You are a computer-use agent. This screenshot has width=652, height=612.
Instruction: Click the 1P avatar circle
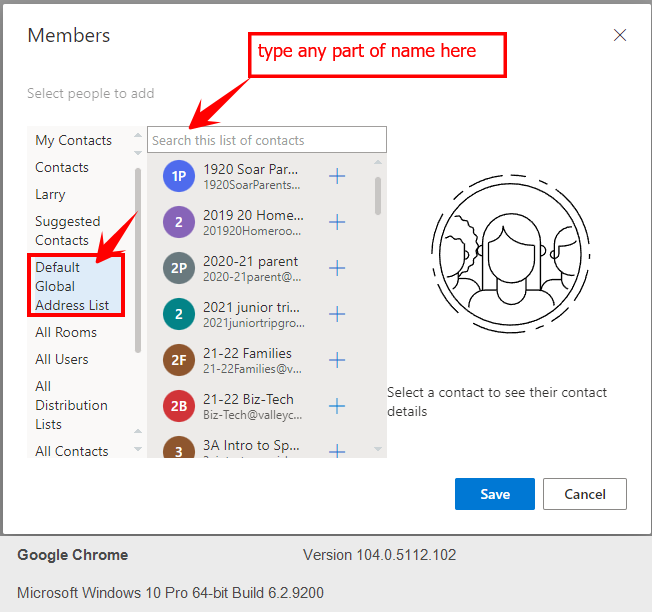[179, 176]
